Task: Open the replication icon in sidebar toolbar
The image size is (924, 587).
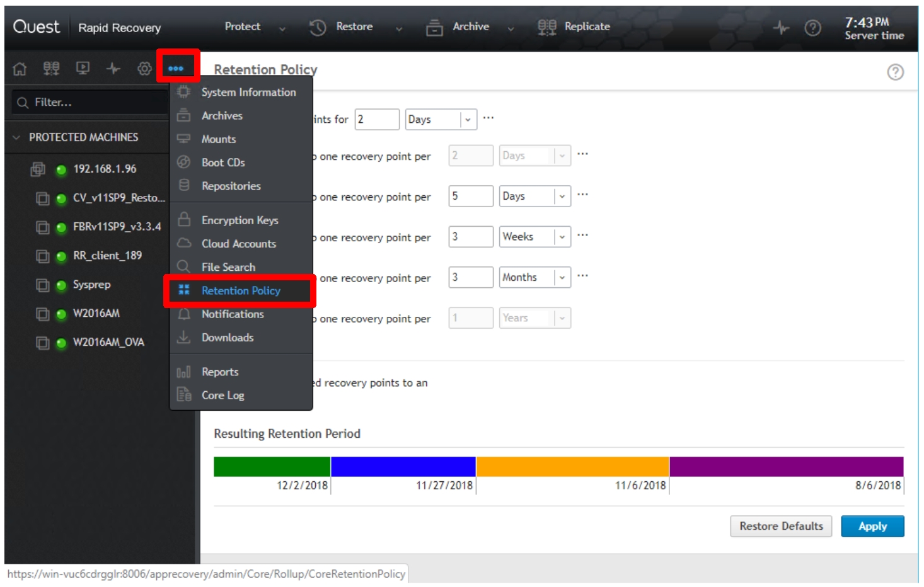Action: tap(51, 68)
